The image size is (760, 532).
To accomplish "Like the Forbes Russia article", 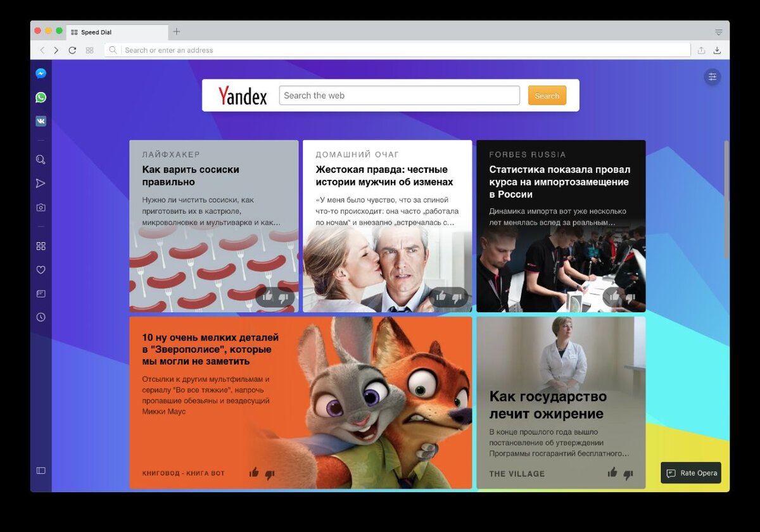I will [614, 296].
